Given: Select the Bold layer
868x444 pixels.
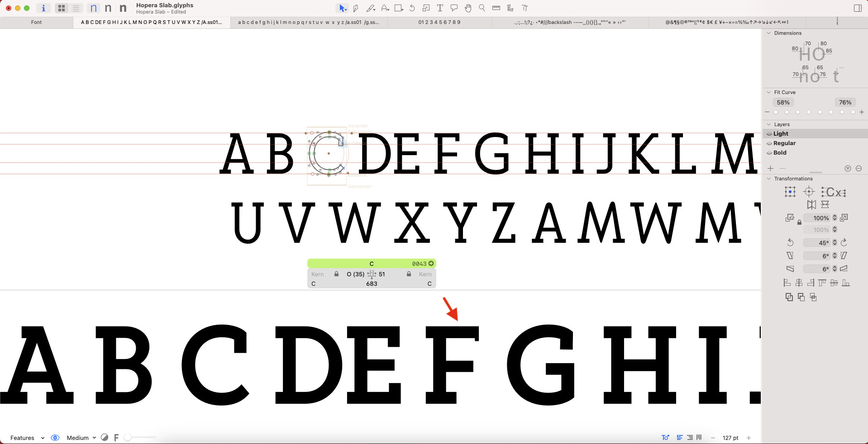Looking at the screenshot, I should [x=780, y=153].
